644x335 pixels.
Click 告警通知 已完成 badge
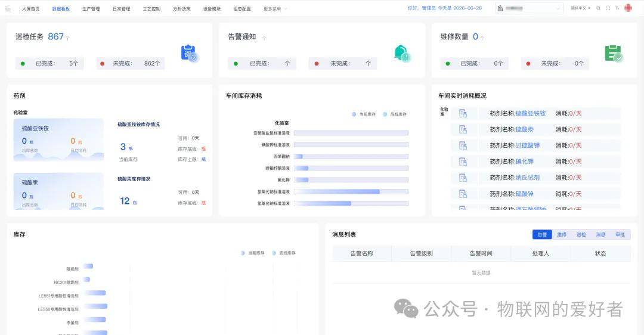[262, 64]
